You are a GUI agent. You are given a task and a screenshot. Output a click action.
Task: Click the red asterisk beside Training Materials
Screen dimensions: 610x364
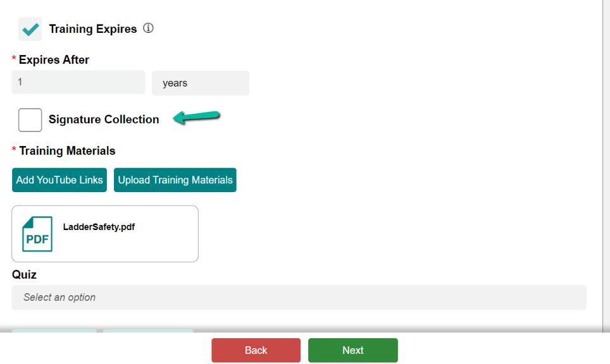click(14, 150)
